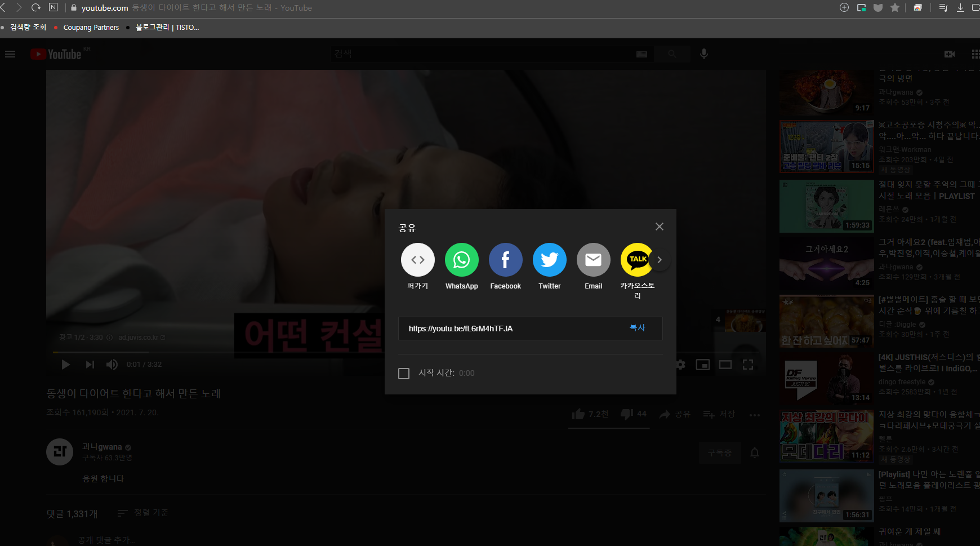This screenshot has width=980, height=546.
Task: Click the Embed (퍼가기) share icon
Action: tap(417, 260)
